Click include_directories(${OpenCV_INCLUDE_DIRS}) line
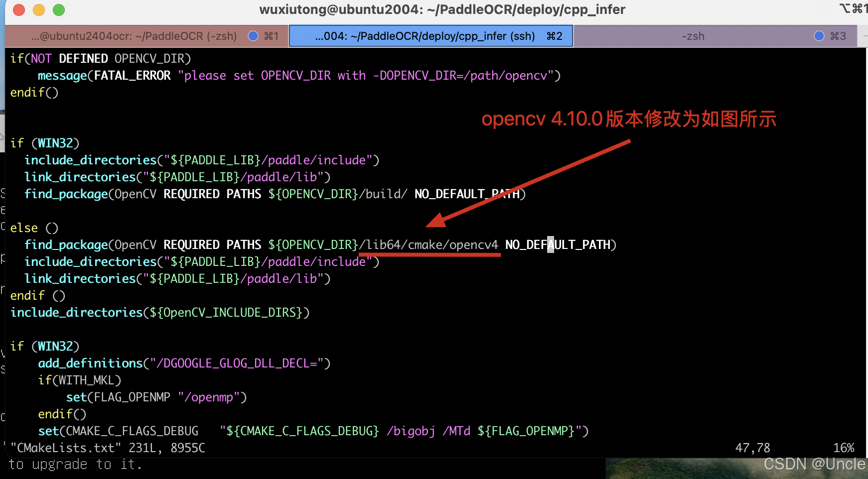 coord(160,313)
